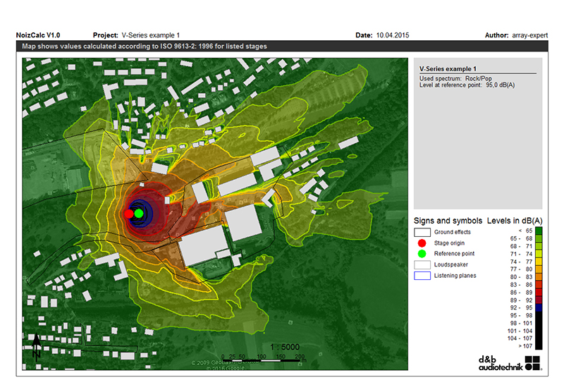This screenshot has width=564, height=392.
Task: Click the green Reference point marker on map
Action: click(x=139, y=214)
